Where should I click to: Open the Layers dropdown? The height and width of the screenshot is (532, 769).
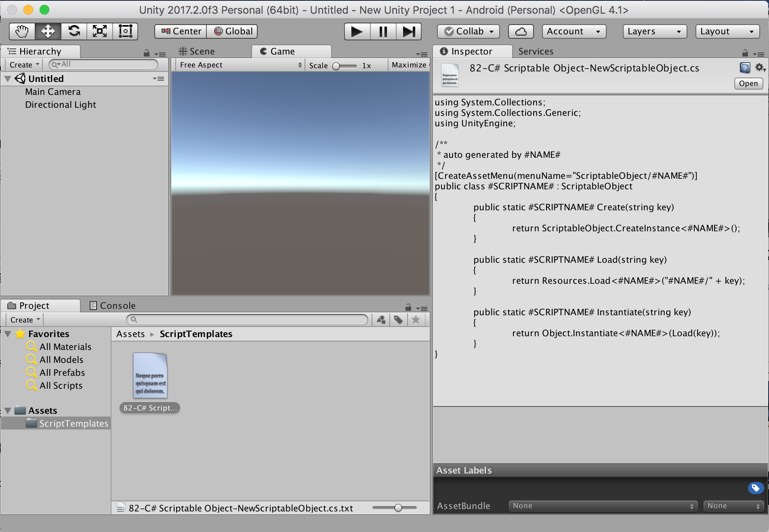click(x=655, y=31)
